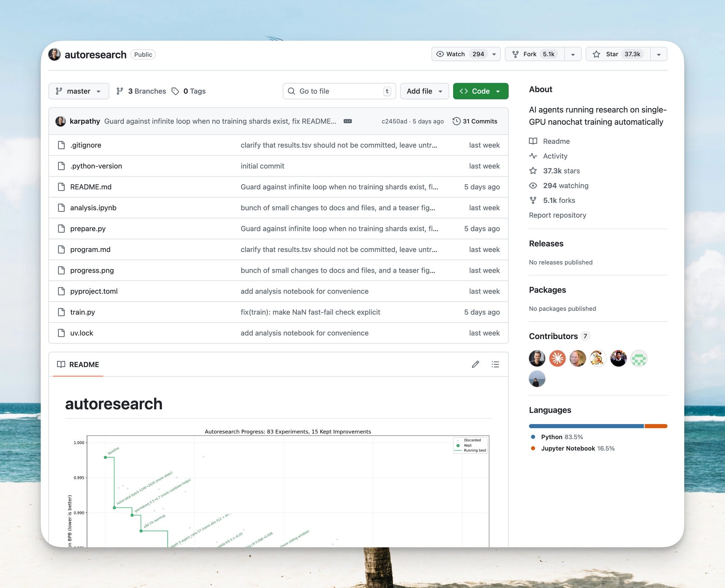Open the orange starburst contributor avatar
This screenshot has height=588, width=725.
[557, 359]
